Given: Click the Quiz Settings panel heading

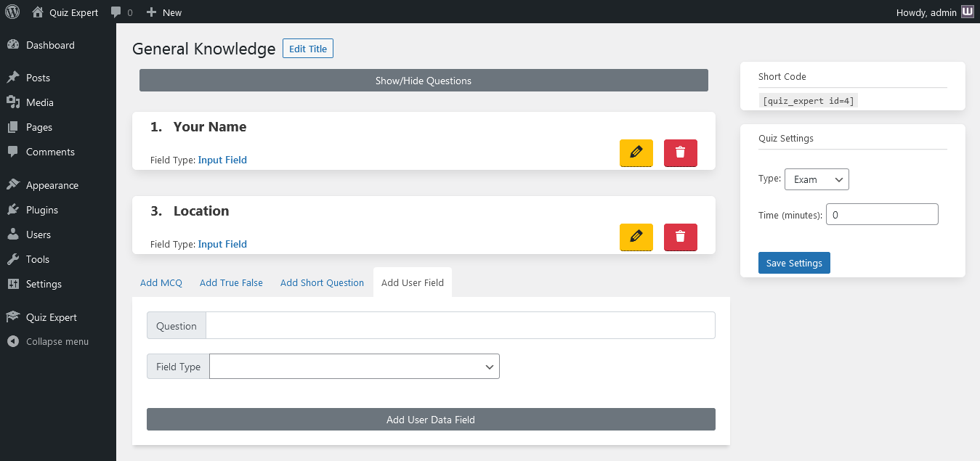Looking at the screenshot, I should [786, 138].
